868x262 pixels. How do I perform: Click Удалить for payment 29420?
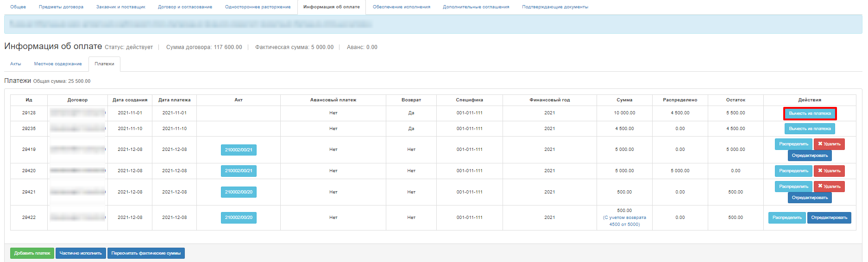click(829, 171)
